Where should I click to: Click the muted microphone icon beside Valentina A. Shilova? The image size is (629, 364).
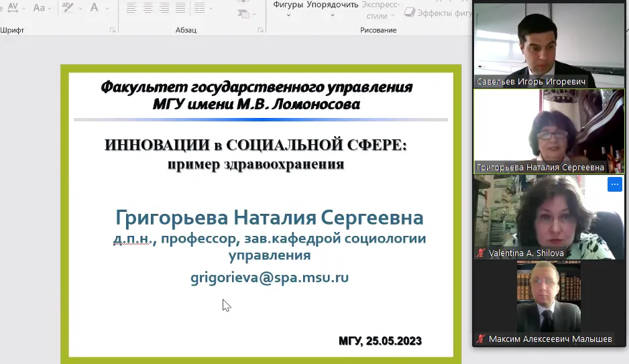point(481,253)
